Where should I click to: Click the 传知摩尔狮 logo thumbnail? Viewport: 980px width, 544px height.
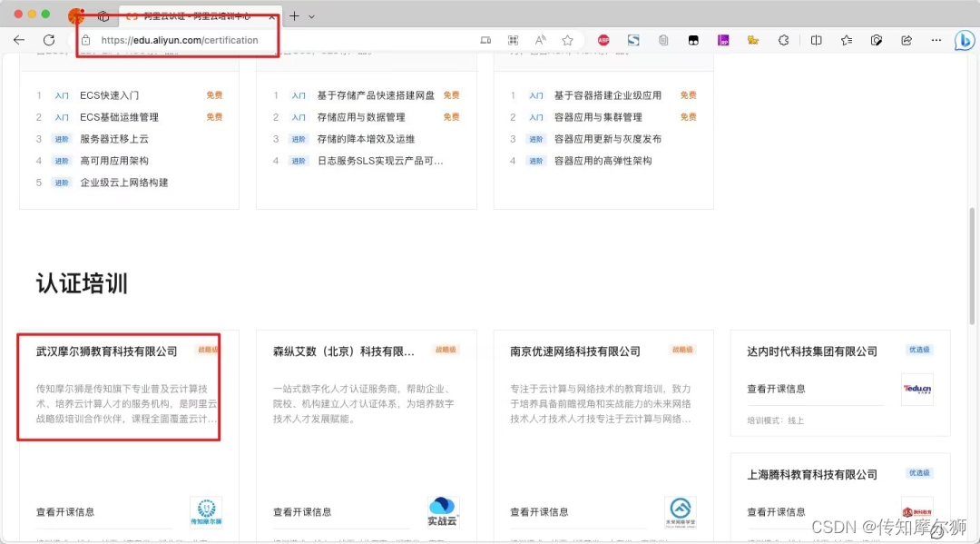[x=206, y=512]
